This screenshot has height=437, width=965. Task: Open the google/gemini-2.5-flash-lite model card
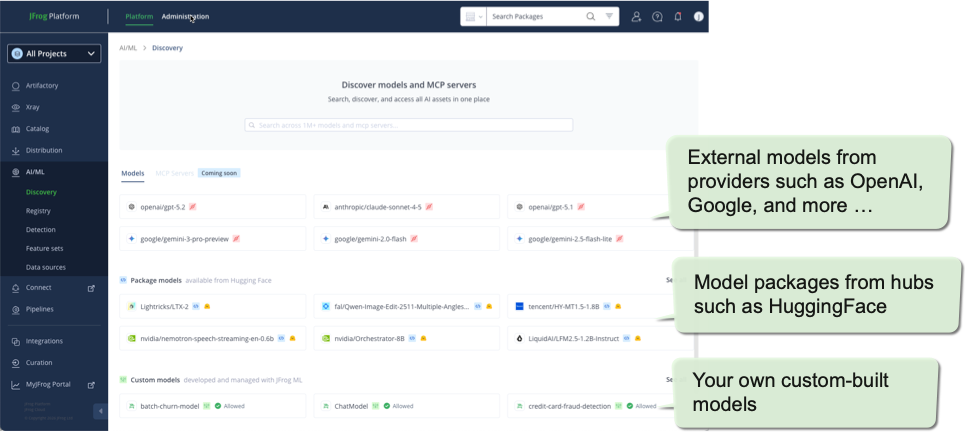[x=600, y=239]
